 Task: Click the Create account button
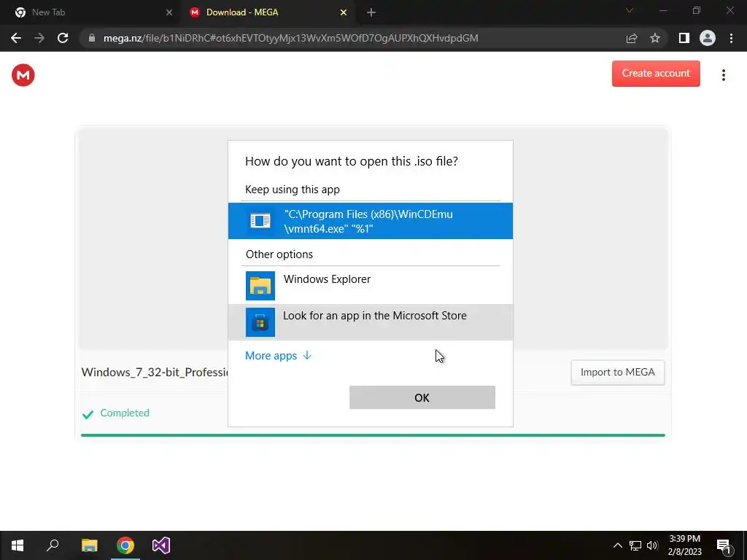click(656, 74)
